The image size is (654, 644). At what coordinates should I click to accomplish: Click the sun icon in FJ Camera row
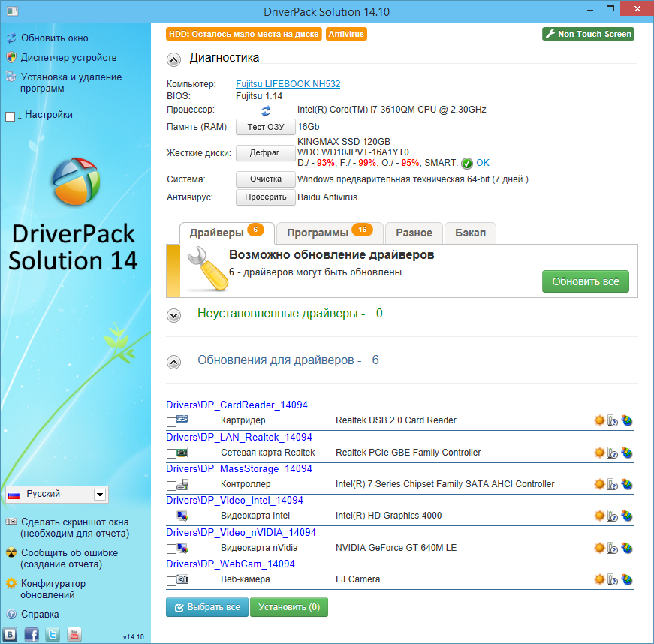click(599, 579)
